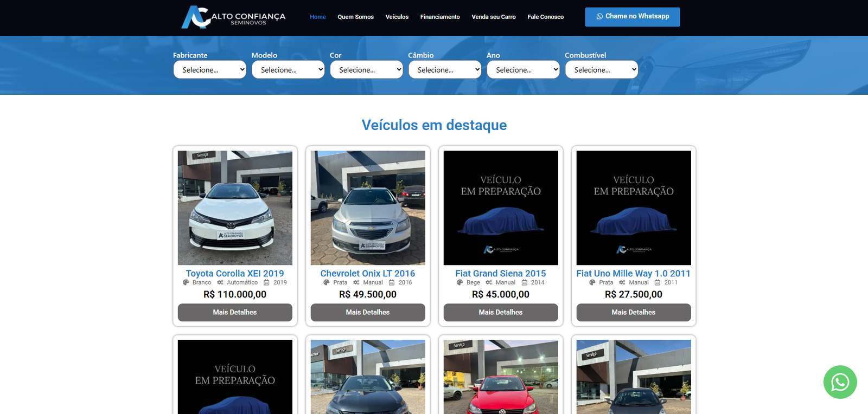Open the floating green WhatsApp chat icon

tap(840, 382)
